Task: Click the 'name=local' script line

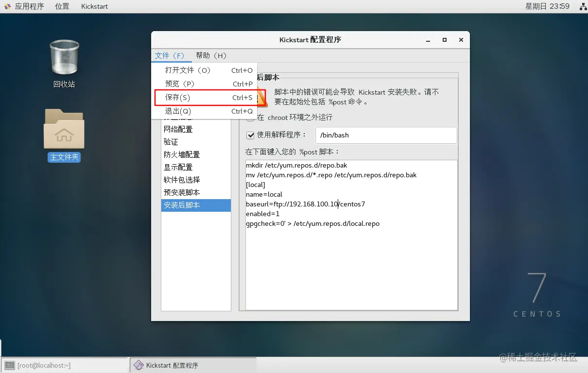Action: 264,194
